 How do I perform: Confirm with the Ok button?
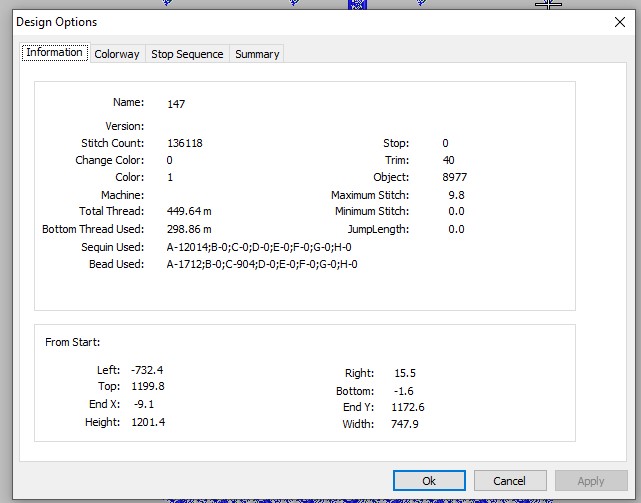coord(429,481)
